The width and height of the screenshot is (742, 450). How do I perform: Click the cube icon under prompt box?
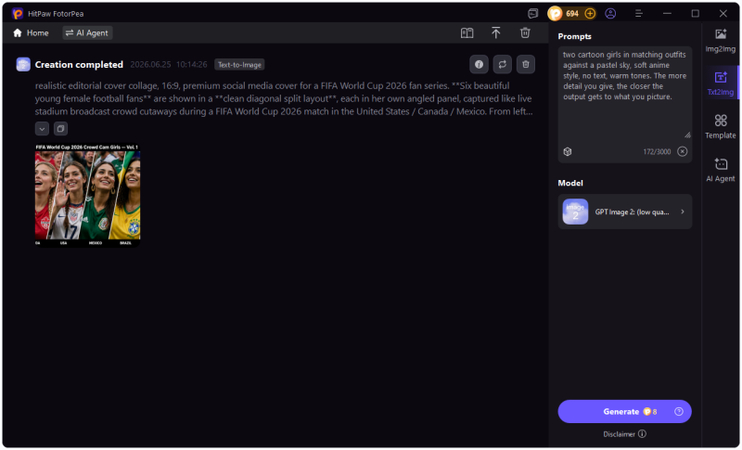coord(568,151)
